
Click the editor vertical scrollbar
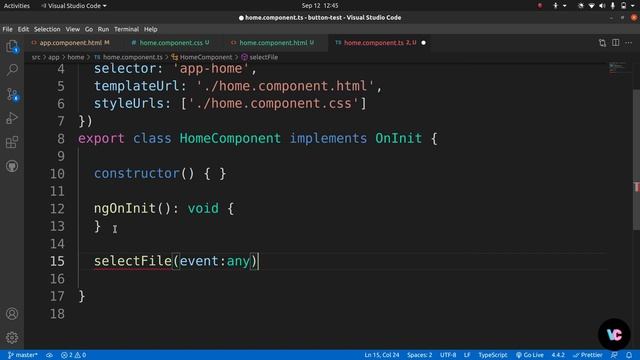(636, 159)
